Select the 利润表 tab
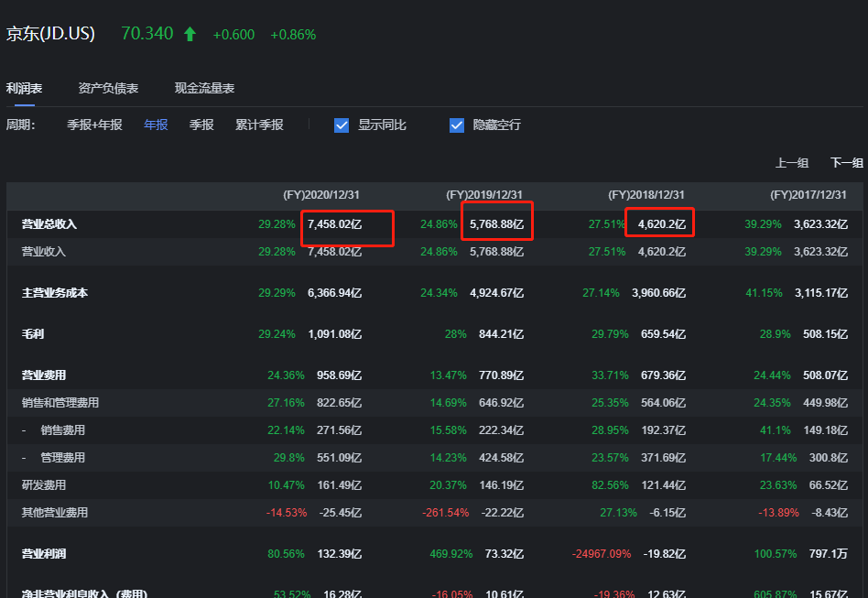Viewport: 868px width, 598px height. point(24,89)
